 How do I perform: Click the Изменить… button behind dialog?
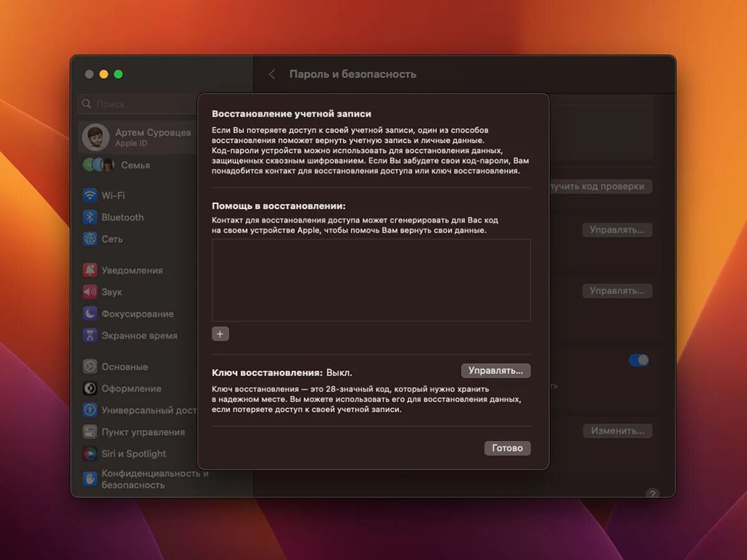[x=618, y=431]
